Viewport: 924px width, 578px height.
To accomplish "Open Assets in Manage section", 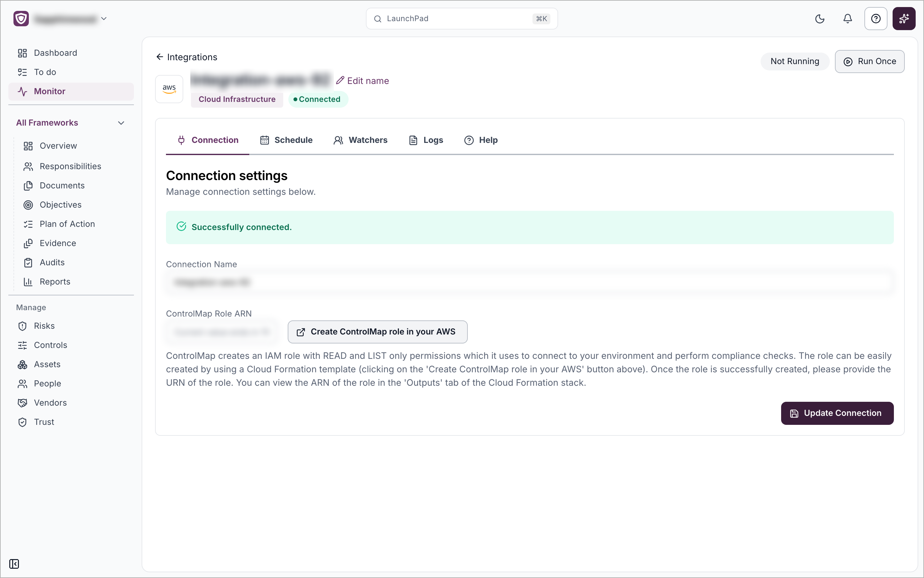I will click(x=71, y=364).
